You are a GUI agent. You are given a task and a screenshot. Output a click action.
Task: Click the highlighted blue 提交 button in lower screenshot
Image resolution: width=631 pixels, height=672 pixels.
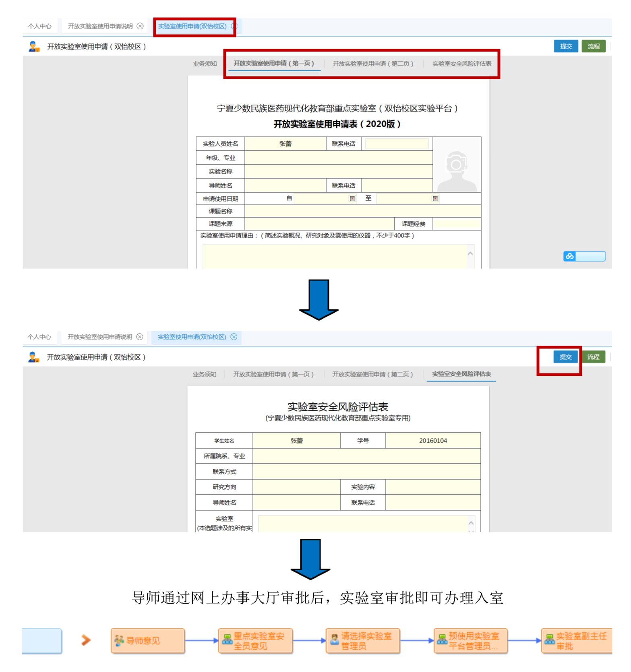[x=565, y=357]
